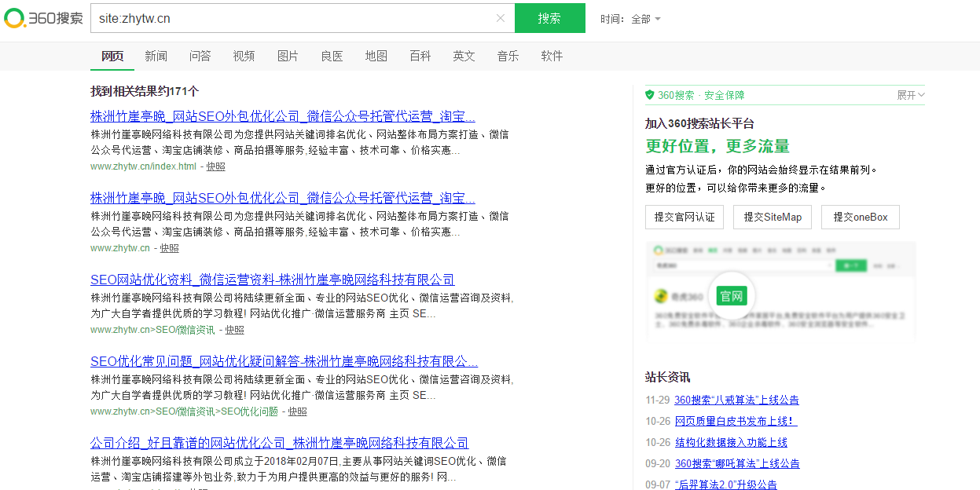Click the 更好位置，更多流量 slogan
Image resolution: width=980 pixels, height=490 pixels.
click(718, 146)
